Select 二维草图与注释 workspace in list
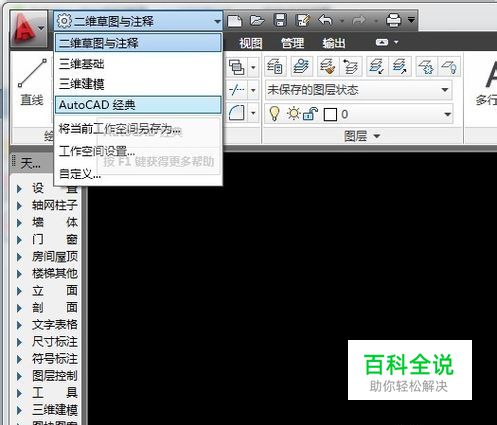The image size is (497, 425). (138, 43)
